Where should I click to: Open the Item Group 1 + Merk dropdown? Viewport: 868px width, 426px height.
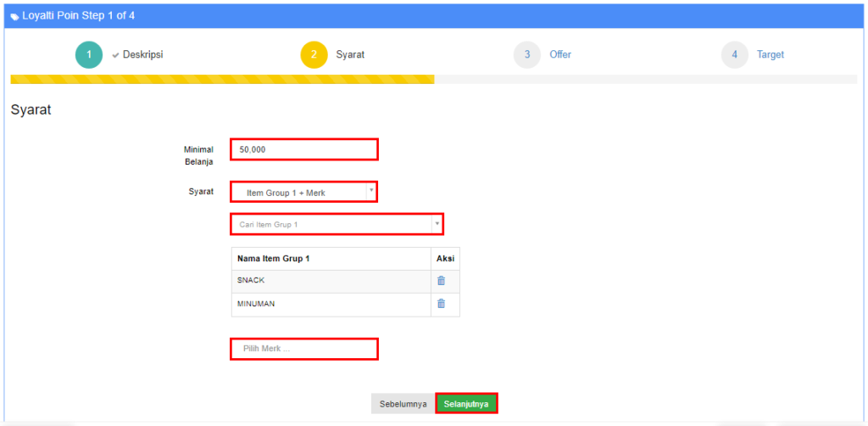click(303, 192)
